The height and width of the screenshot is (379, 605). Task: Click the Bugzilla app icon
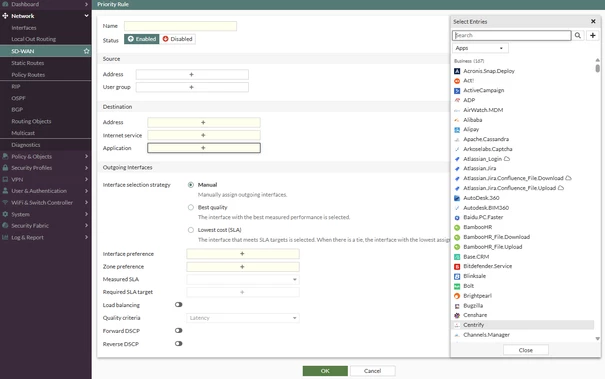click(x=457, y=306)
